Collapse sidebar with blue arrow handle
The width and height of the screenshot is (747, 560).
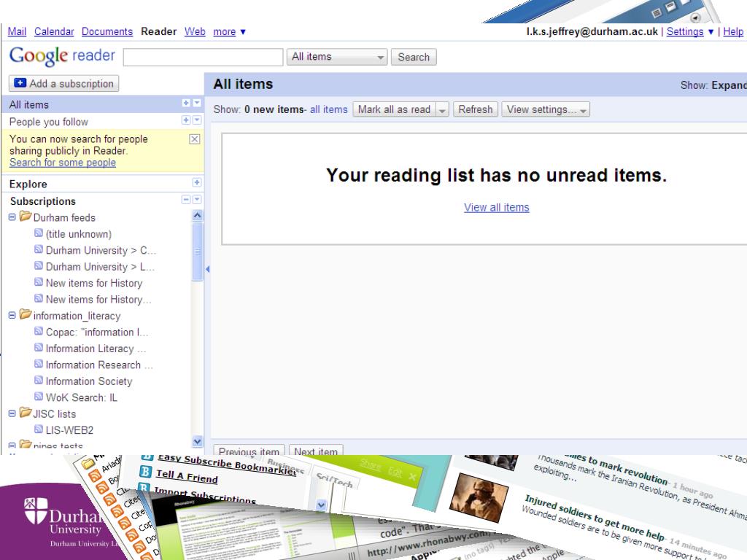pos(208,269)
